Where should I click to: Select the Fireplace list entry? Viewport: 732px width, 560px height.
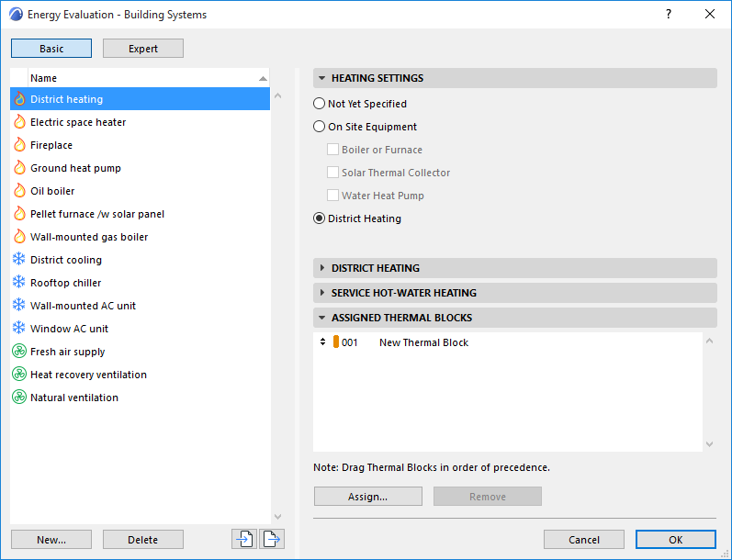tap(140, 145)
